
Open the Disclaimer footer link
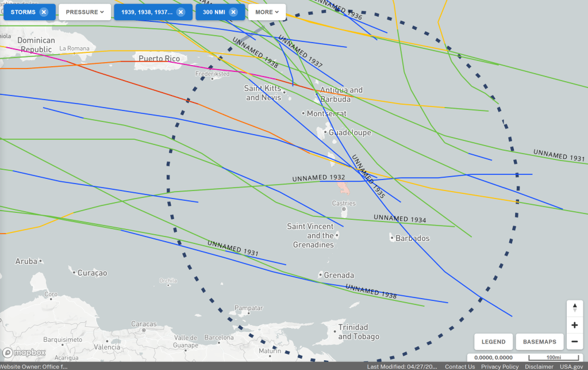(539, 367)
